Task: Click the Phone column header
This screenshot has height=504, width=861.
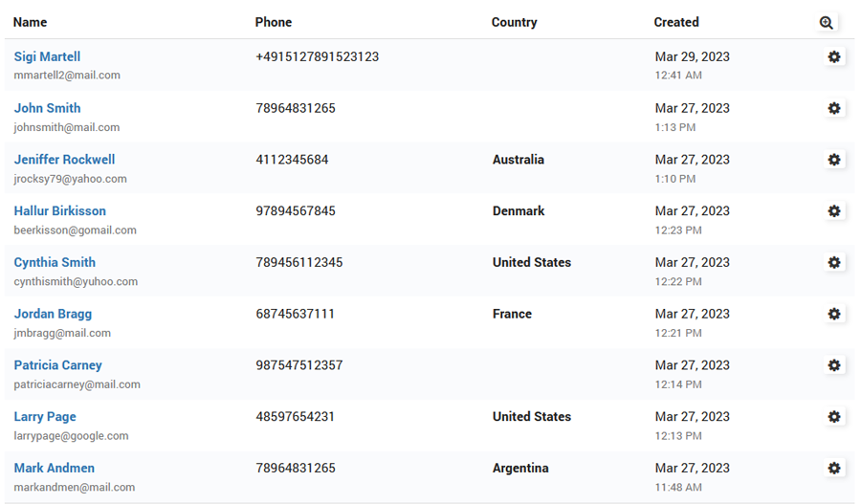Action: 274,22
